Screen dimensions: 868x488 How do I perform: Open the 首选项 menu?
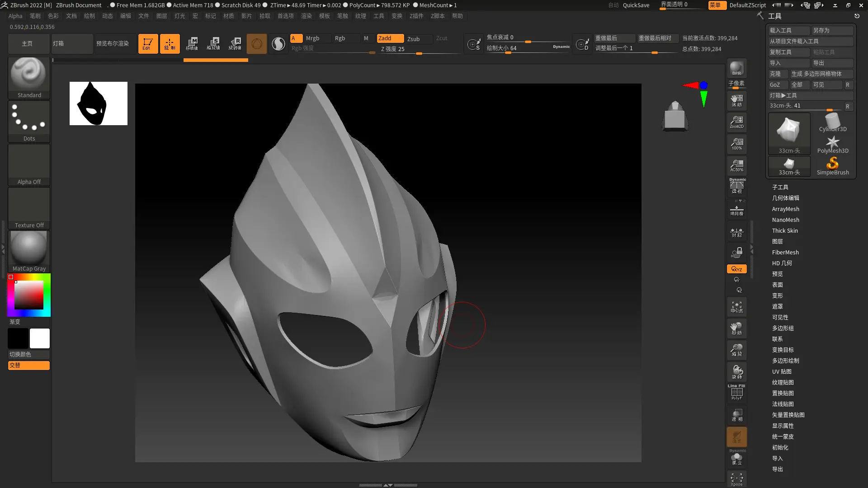click(x=286, y=16)
